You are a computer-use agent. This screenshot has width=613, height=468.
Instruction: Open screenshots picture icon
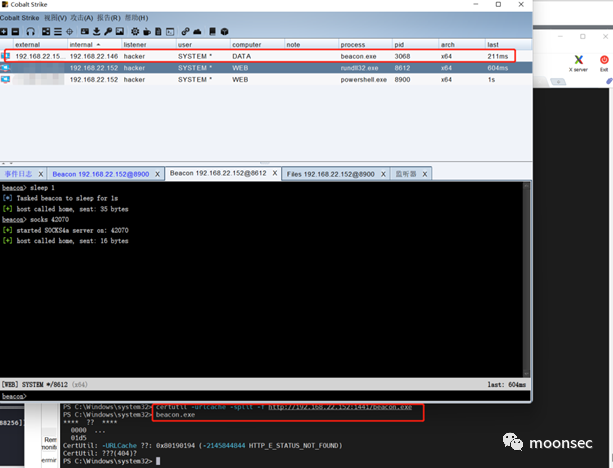tap(120, 32)
